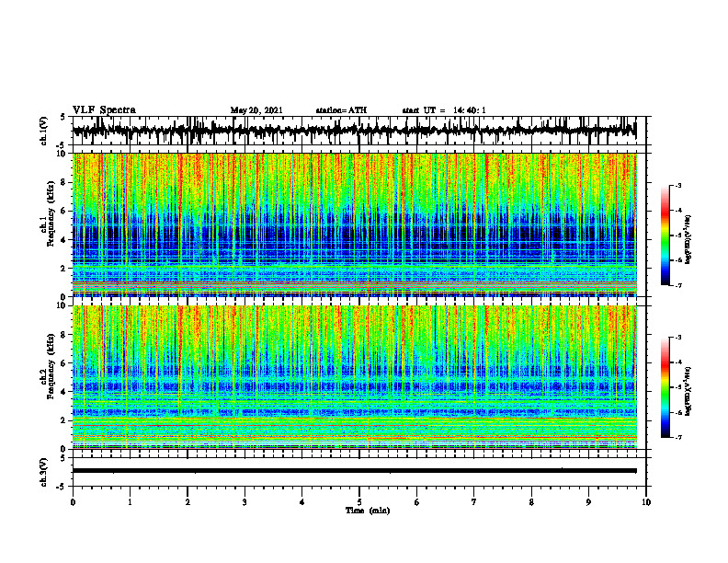Select the log(PSD) label beside ch.1 colorbar
This screenshot has width=728, height=563.
[x=688, y=239]
